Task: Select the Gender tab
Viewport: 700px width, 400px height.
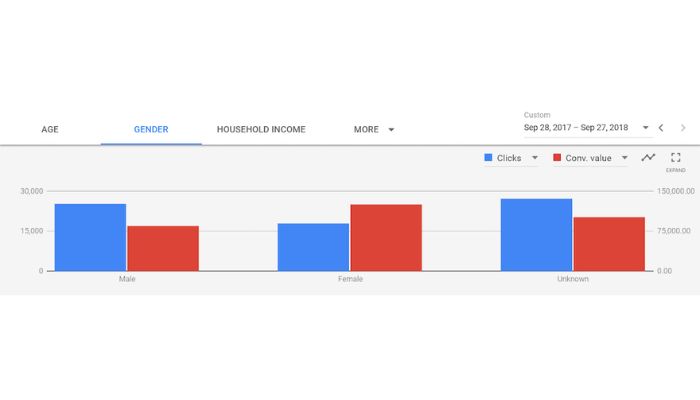Action: pos(151,129)
